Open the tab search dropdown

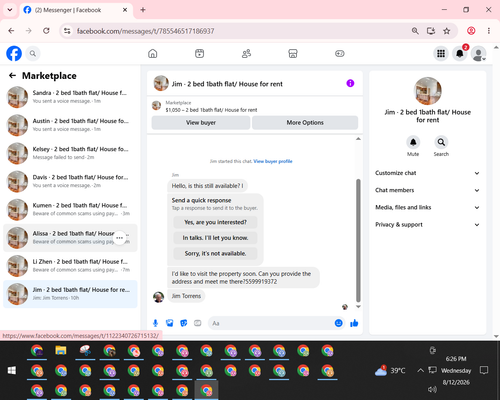[x=10, y=10]
